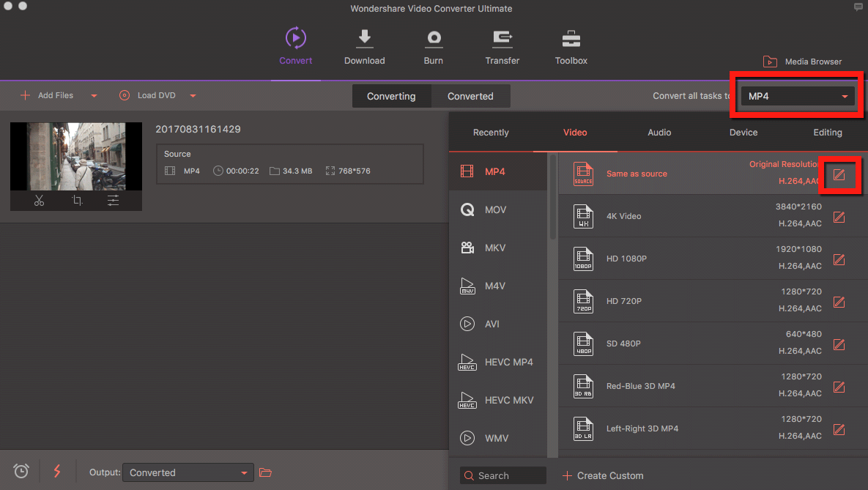Expand the Add Files dropdown arrow

click(94, 96)
